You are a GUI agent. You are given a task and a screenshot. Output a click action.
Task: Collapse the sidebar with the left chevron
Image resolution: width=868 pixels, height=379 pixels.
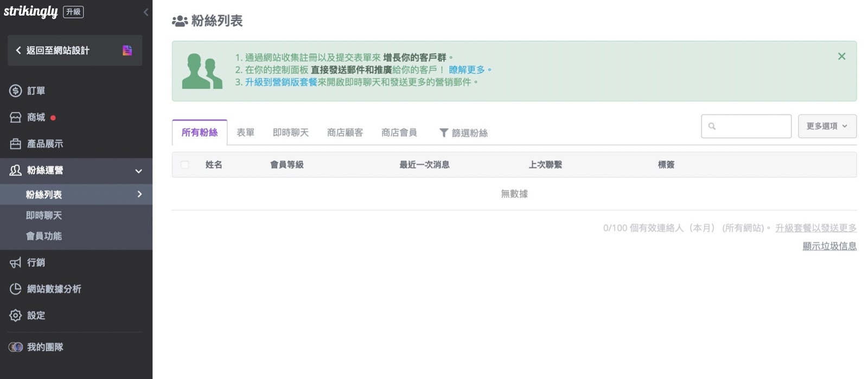145,12
